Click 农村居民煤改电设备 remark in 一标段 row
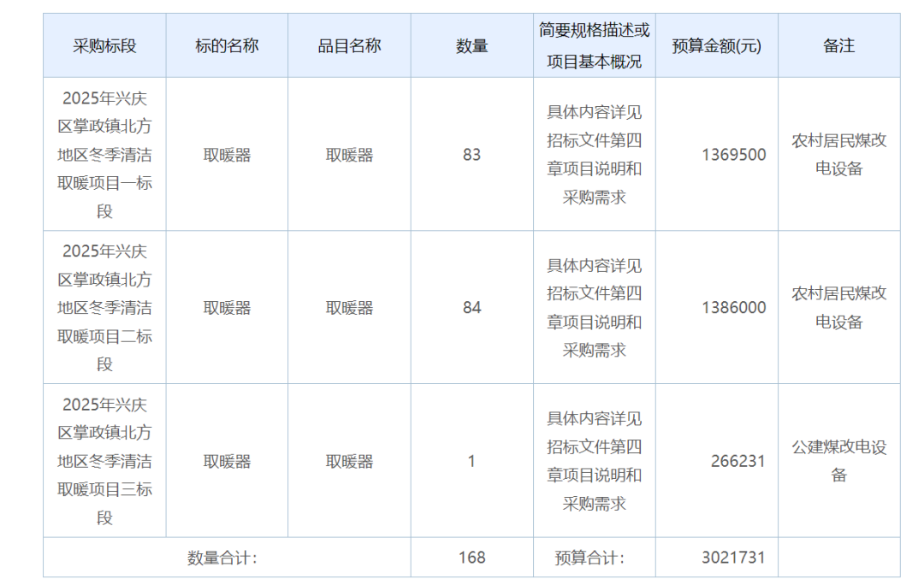This screenshot has width=924, height=585. (x=839, y=154)
